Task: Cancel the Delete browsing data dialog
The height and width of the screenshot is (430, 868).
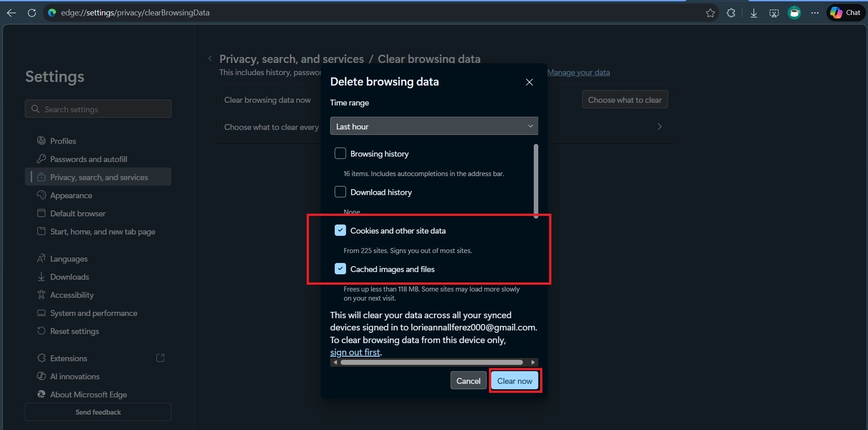Action: (468, 381)
